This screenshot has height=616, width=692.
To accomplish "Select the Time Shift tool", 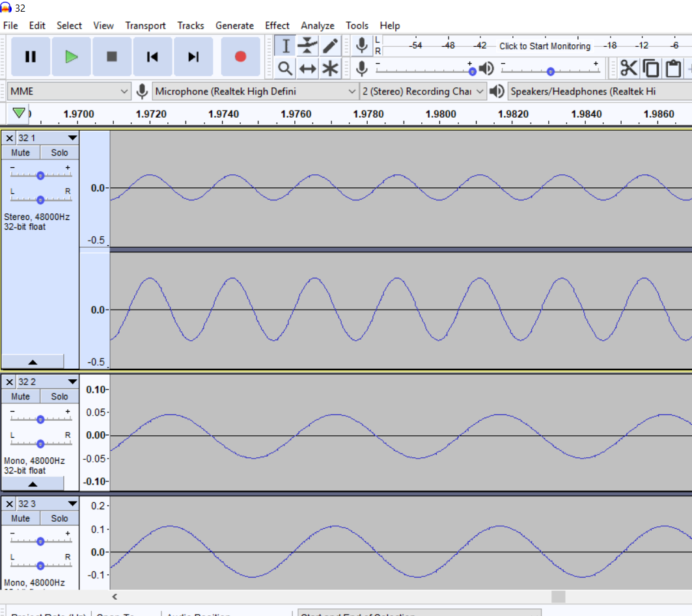I will coord(308,68).
